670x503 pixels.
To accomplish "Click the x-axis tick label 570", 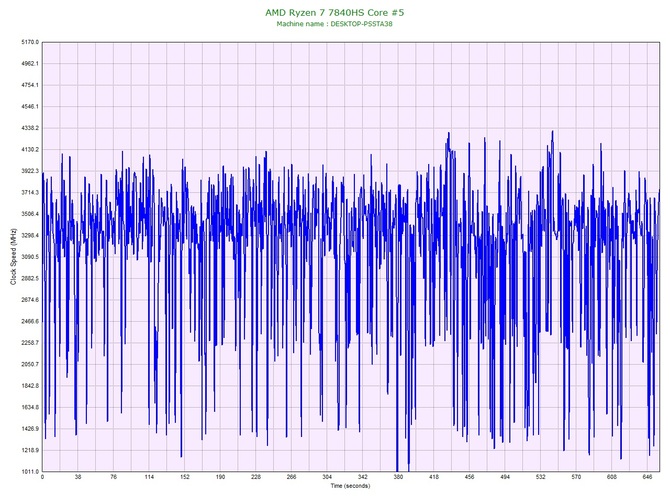I will coord(576,477).
